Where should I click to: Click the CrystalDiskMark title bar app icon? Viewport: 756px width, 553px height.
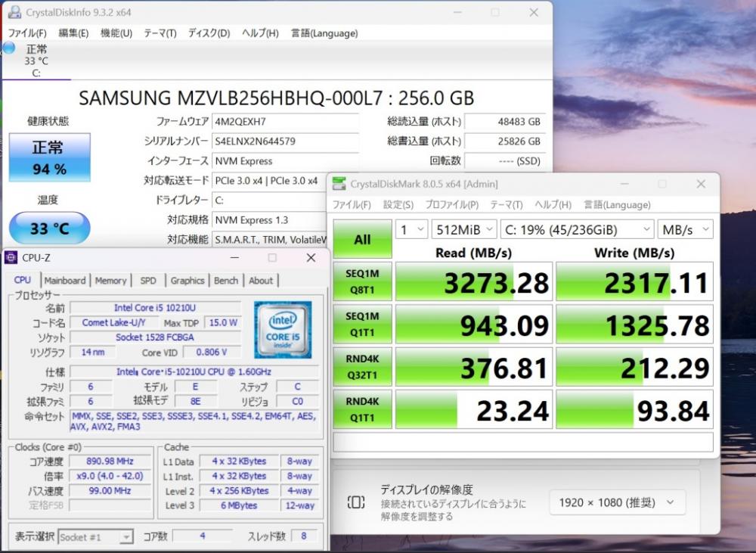pyautogui.click(x=339, y=183)
